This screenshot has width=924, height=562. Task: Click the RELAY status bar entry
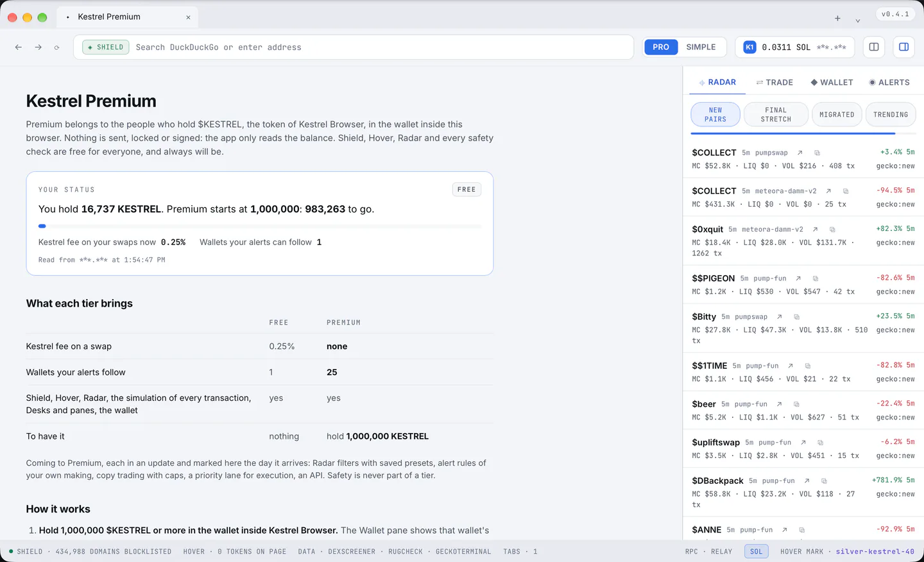point(722,552)
